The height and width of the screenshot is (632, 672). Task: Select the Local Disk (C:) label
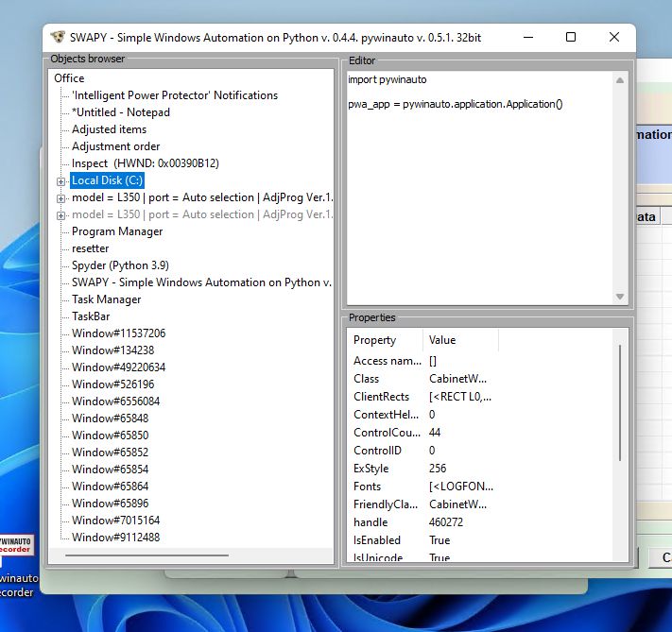coord(107,180)
